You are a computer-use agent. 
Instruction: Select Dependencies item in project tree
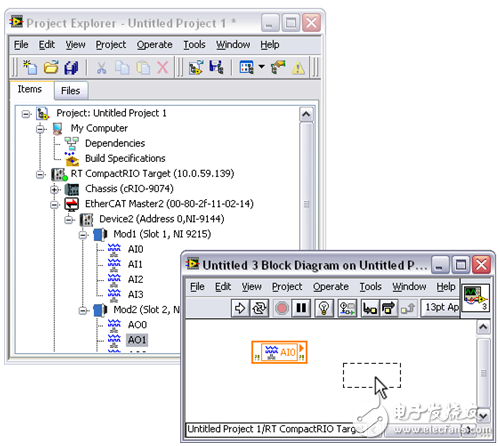(x=115, y=143)
